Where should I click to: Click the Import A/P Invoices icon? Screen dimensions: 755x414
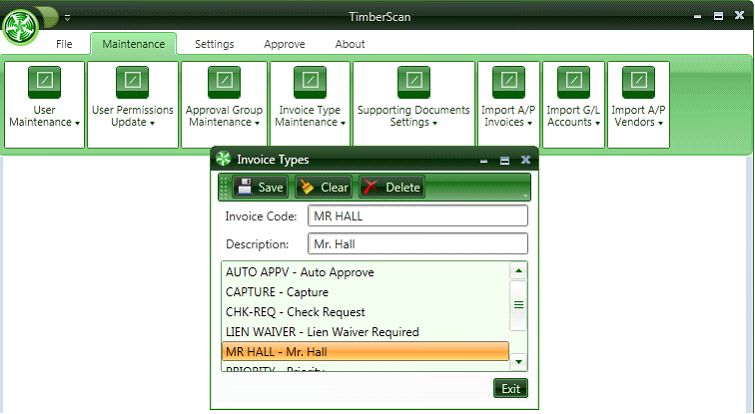point(508,82)
